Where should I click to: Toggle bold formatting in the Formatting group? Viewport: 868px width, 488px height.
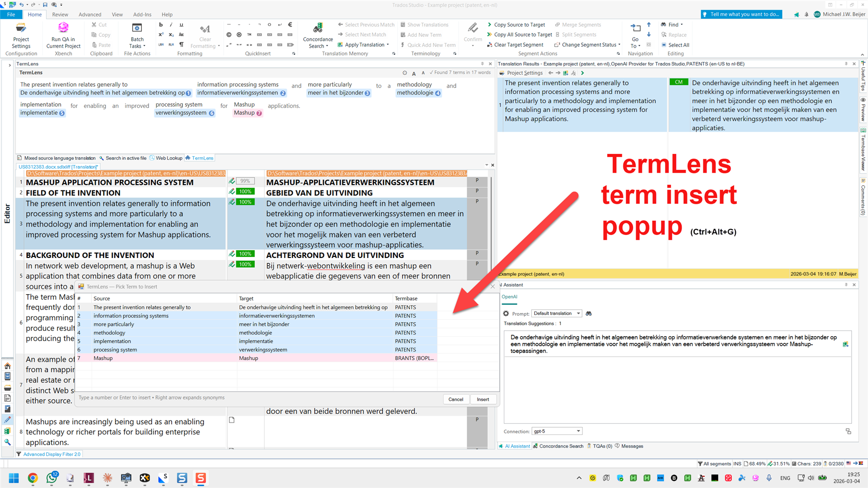(161, 24)
